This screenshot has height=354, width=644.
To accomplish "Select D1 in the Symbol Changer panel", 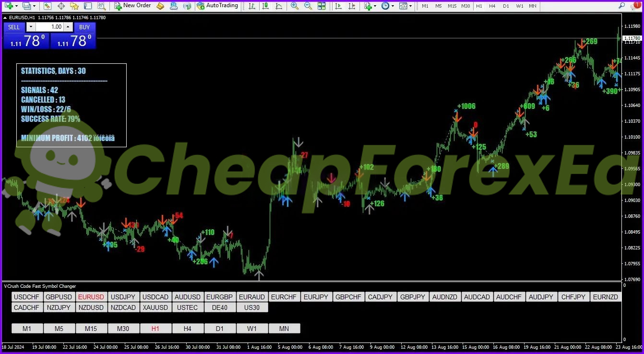I will [220, 329].
